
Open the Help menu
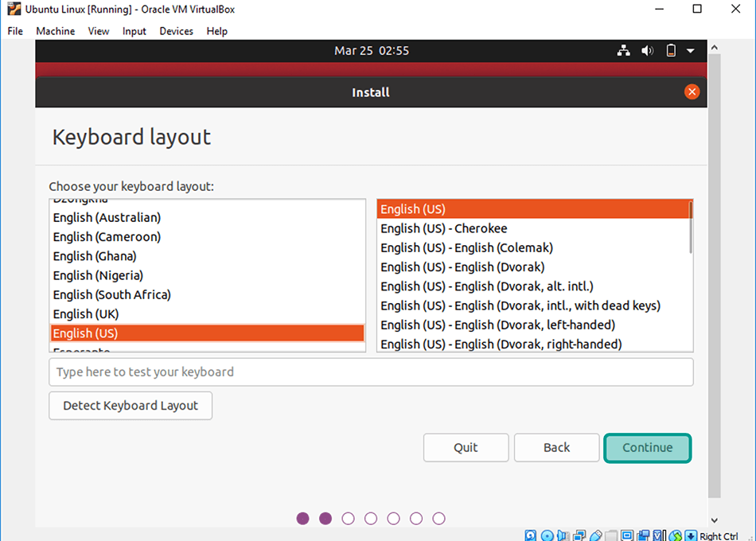tap(217, 31)
